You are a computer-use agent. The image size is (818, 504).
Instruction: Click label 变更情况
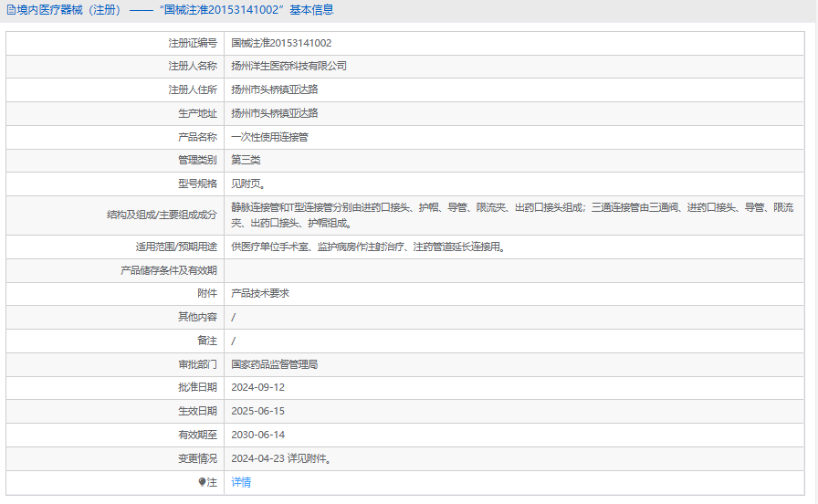197,458
